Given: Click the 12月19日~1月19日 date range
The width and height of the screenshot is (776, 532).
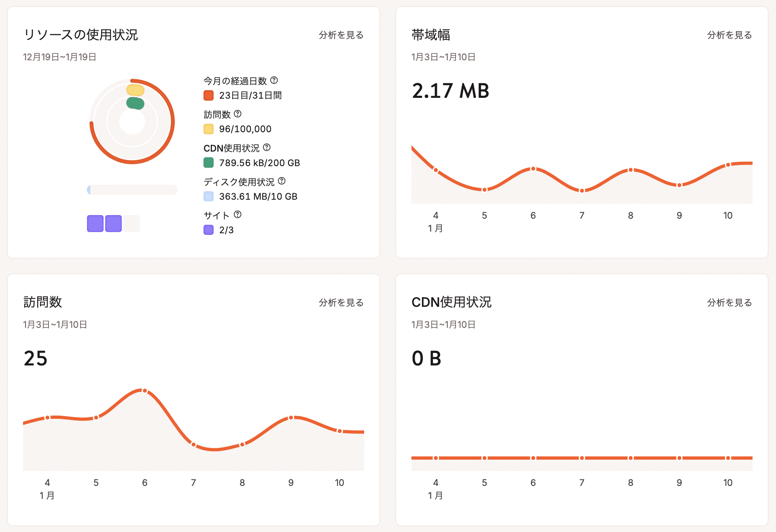Looking at the screenshot, I should coord(59,57).
